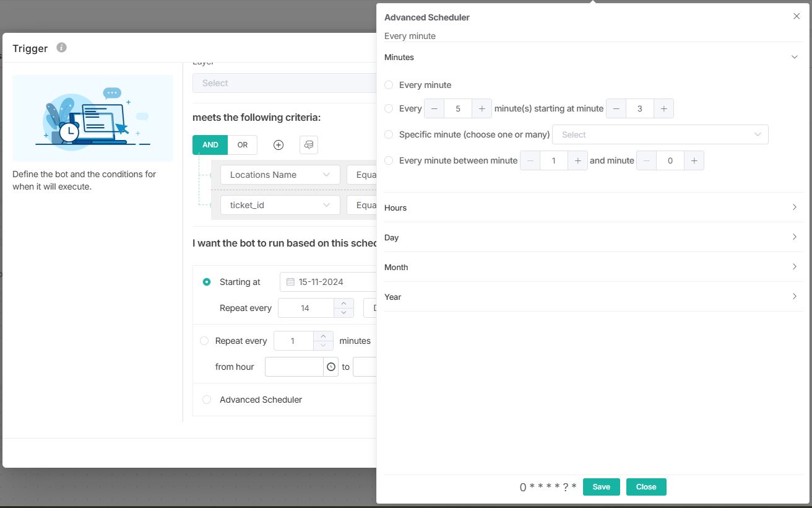
Task: Click the Repeat every 14 input field
Action: (x=305, y=308)
